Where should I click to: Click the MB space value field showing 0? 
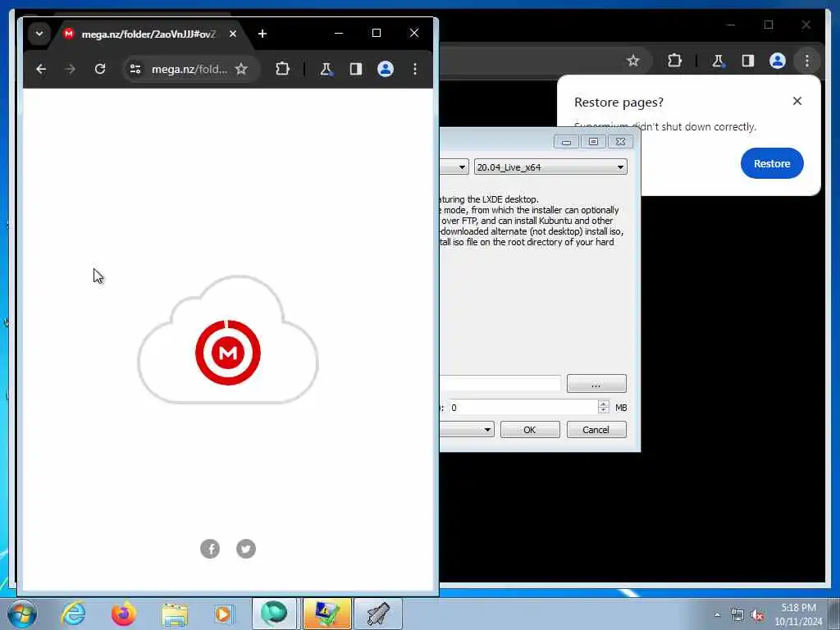tap(523, 408)
